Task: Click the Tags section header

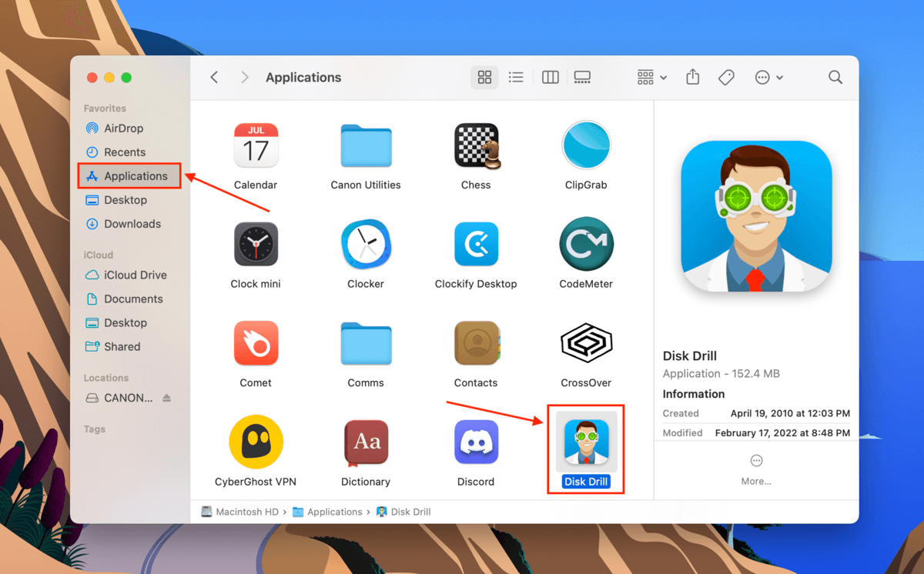Action: click(95, 429)
